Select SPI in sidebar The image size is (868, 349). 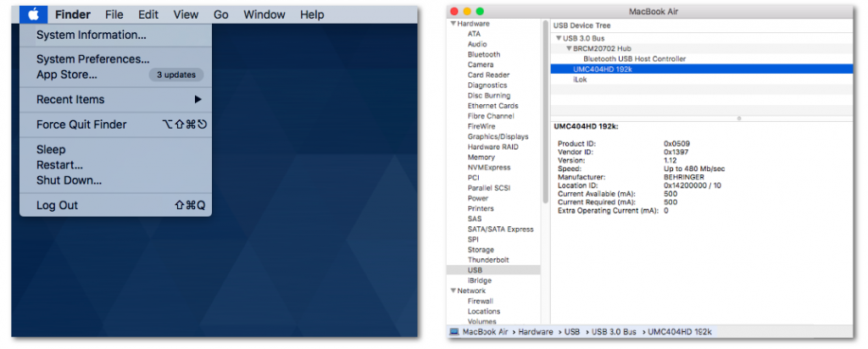click(x=473, y=240)
